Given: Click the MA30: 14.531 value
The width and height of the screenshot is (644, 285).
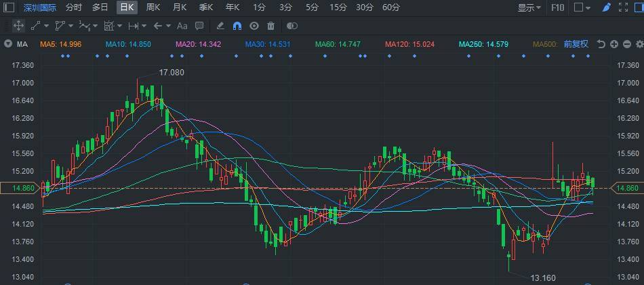Looking at the screenshot, I should 268,44.
